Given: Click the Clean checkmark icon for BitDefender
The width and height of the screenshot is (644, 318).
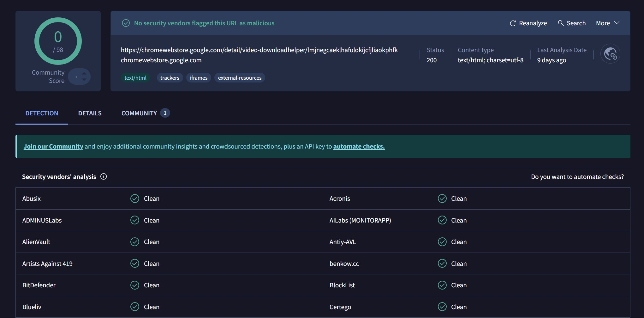Looking at the screenshot, I should [x=135, y=285].
